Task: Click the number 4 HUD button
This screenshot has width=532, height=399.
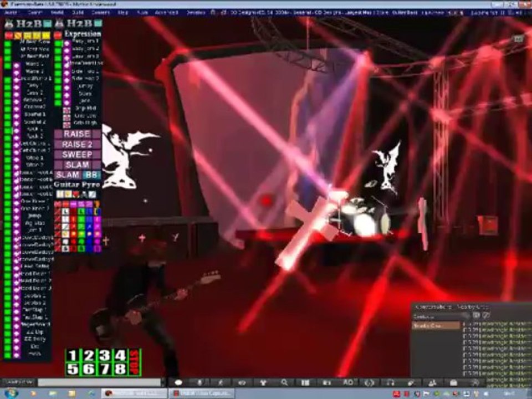Action: (x=120, y=356)
